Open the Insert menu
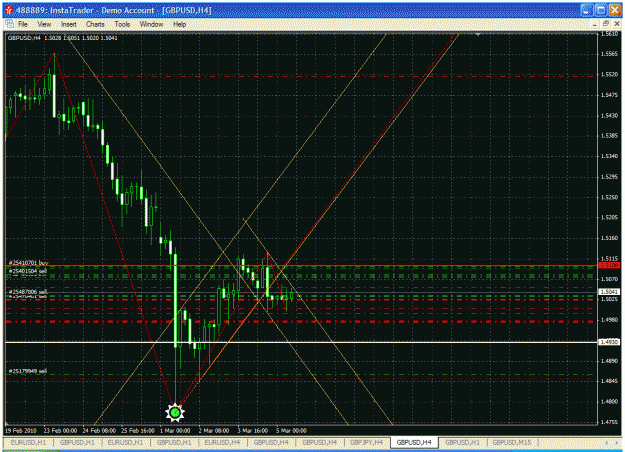This screenshot has height=452, width=625. tap(69, 24)
